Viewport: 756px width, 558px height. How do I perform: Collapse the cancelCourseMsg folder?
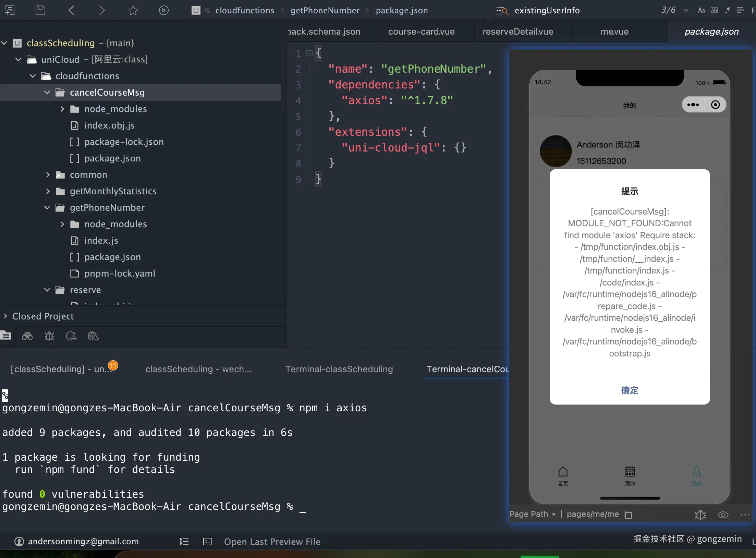click(47, 93)
